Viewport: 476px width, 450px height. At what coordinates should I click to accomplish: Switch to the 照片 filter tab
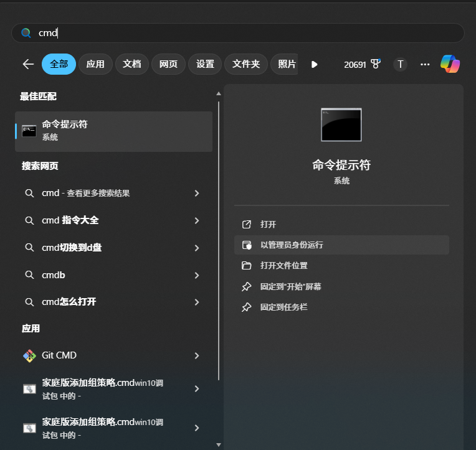pyautogui.click(x=285, y=64)
